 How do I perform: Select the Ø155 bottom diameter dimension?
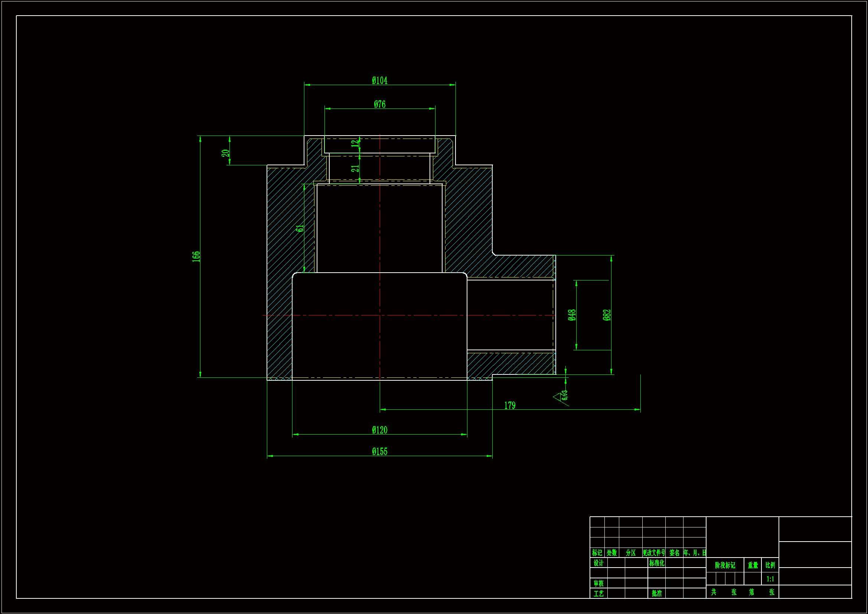pyautogui.click(x=379, y=451)
